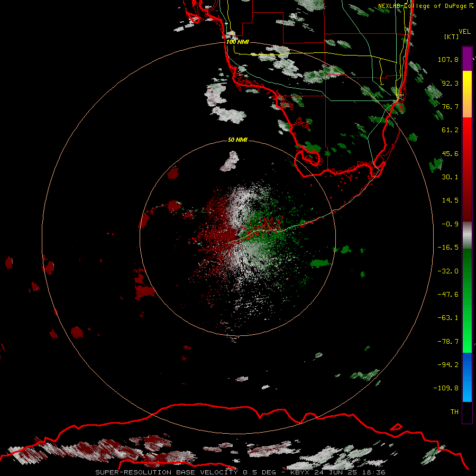
Task: Click the TH legend label
Action: pyautogui.click(x=454, y=412)
